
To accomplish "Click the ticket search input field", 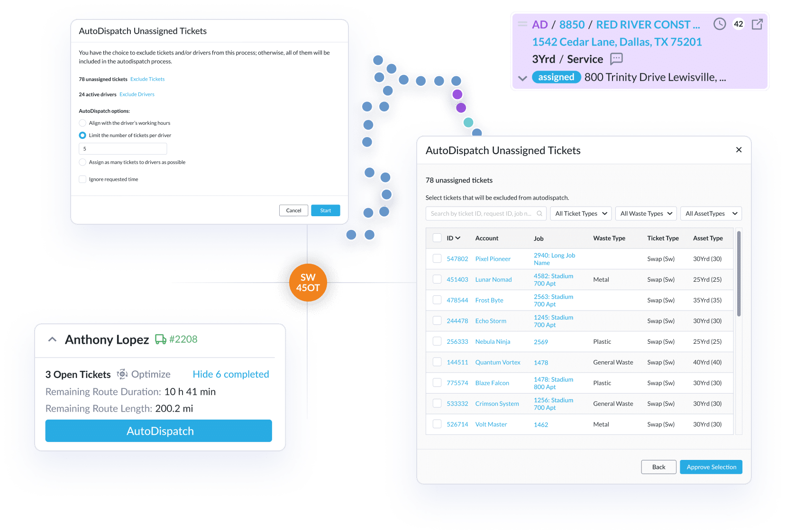I will 486,214.
